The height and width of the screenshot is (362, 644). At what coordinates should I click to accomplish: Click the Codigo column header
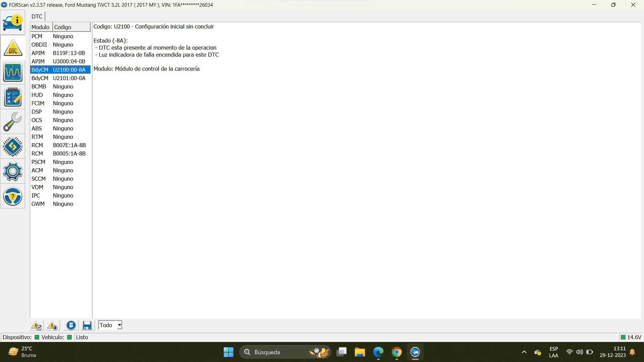tap(71, 27)
